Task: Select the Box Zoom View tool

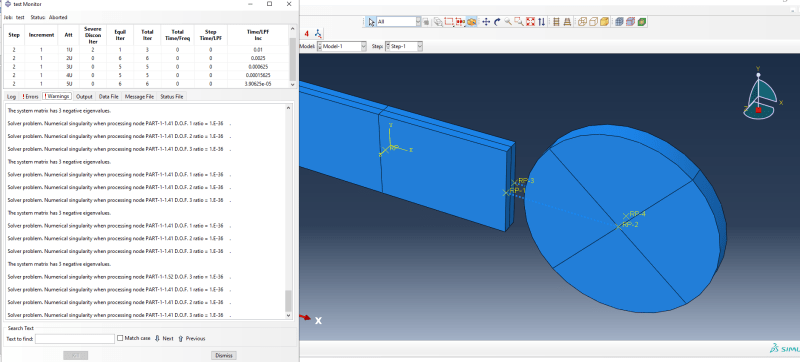Action: [x=519, y=21]
